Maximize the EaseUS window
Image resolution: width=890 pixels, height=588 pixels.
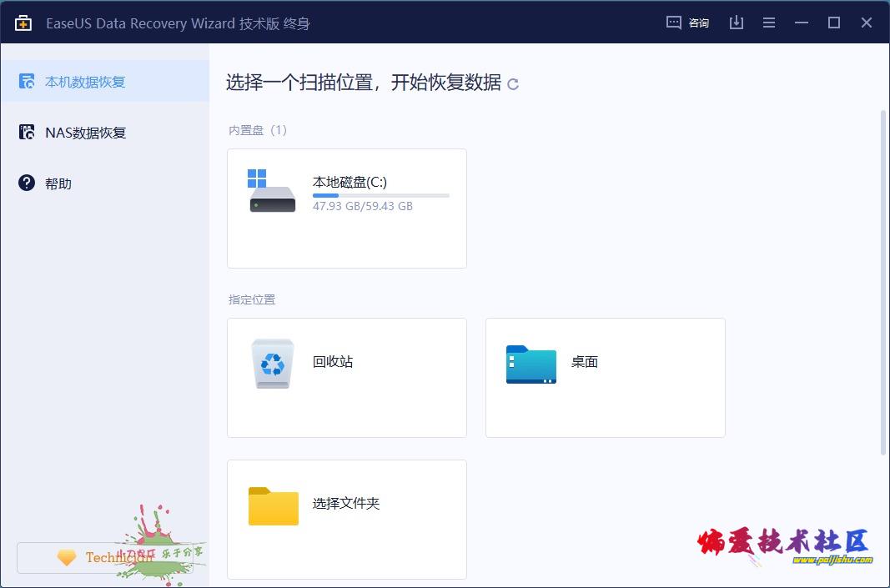click(x=834, y=23)
